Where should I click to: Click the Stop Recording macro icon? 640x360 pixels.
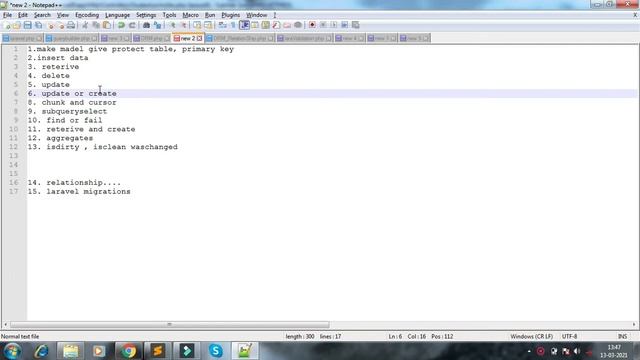323,25
